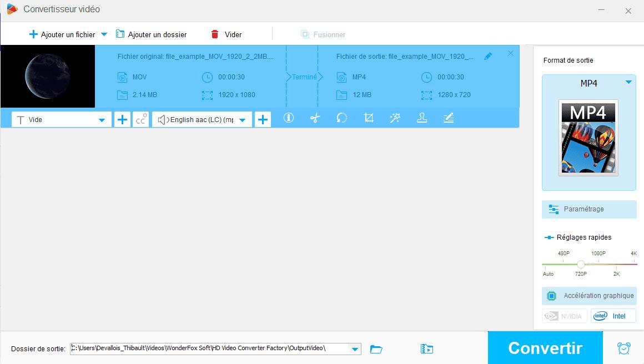This screenshot has height=364, width=644.
Task: Set the resolution slider at the 720P handle
Action: point(580,264)
